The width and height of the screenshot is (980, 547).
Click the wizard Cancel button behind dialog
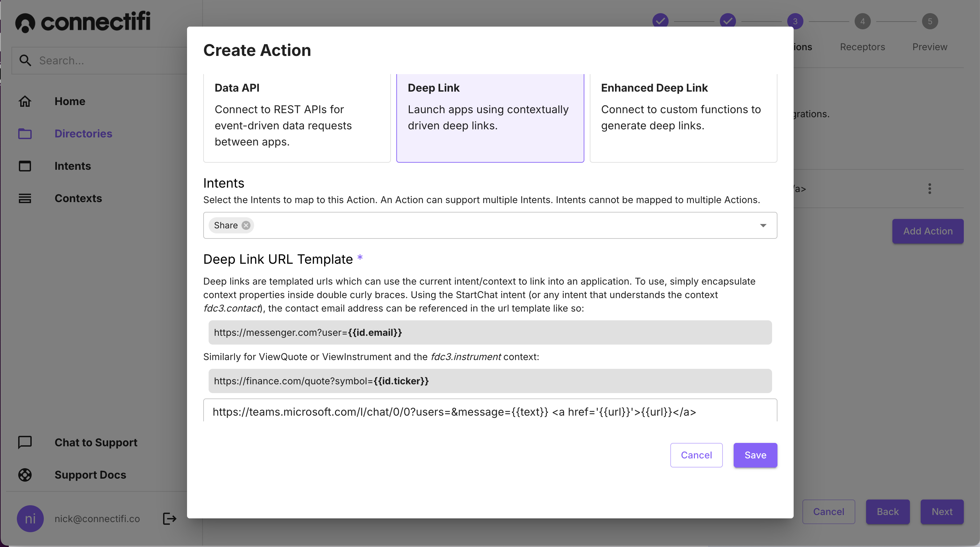point(829,512)
